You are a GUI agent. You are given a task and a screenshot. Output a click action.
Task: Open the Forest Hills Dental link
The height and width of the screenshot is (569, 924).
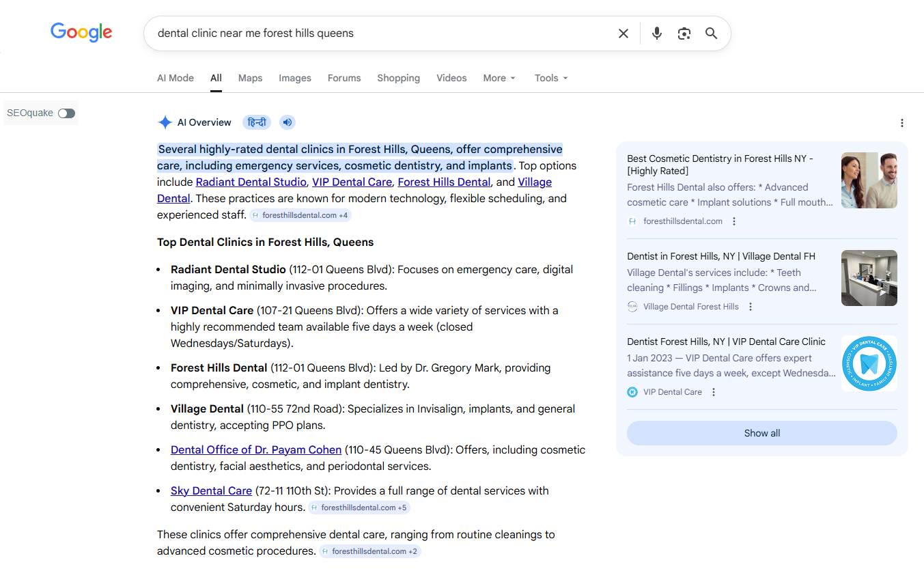[x=444, y=182]
